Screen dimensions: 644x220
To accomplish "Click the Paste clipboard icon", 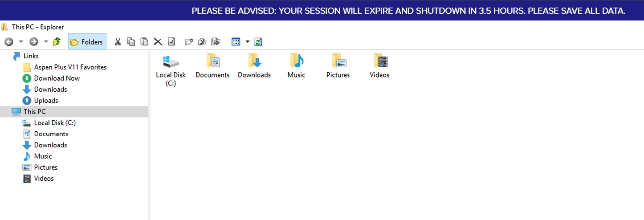I will 144,42.
